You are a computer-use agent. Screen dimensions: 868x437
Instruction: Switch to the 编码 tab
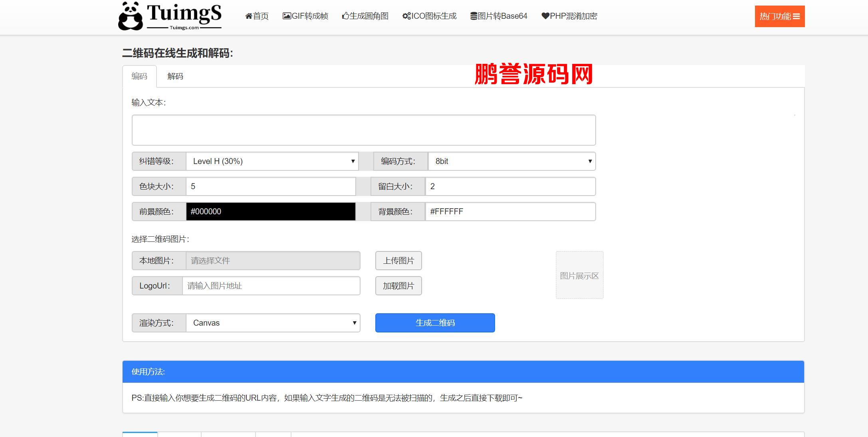coord(139,76)
